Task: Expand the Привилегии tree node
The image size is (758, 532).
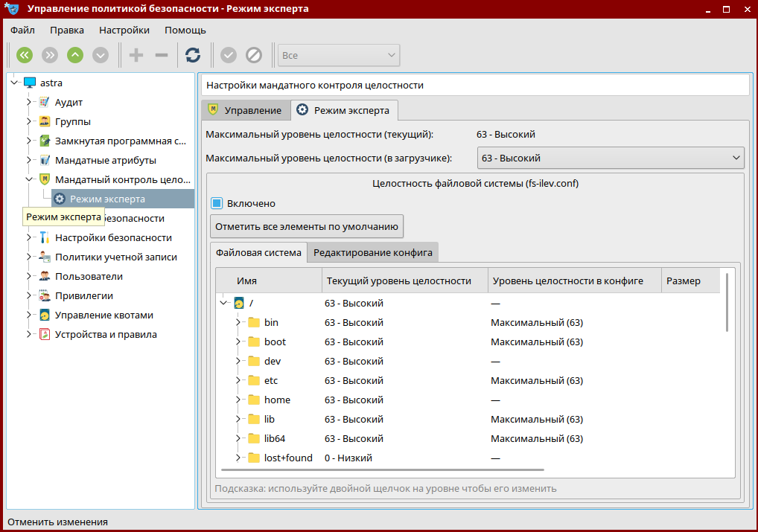Action: (x=29, y=295)
